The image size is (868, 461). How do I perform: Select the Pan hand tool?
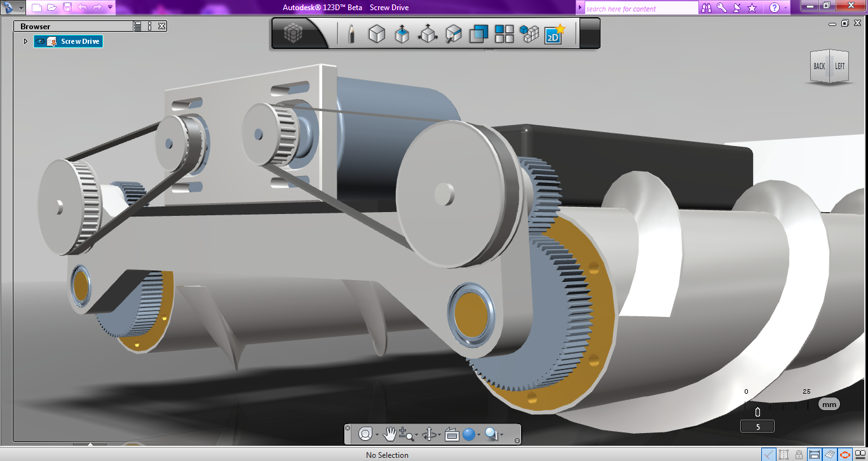pos(391,434)
